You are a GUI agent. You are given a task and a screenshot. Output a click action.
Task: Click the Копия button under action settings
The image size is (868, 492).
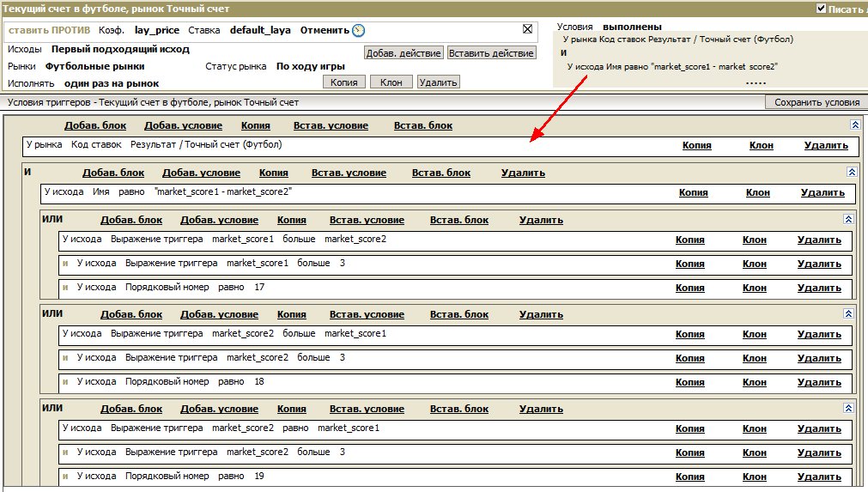[x=343, y=82]
